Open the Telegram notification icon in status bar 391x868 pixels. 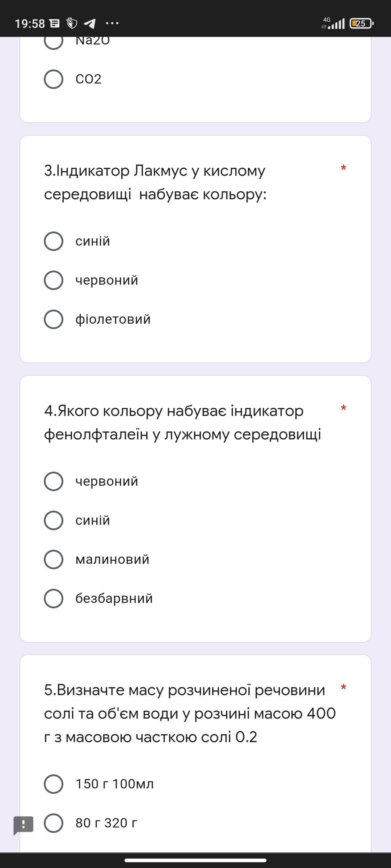tap(89, 24)
